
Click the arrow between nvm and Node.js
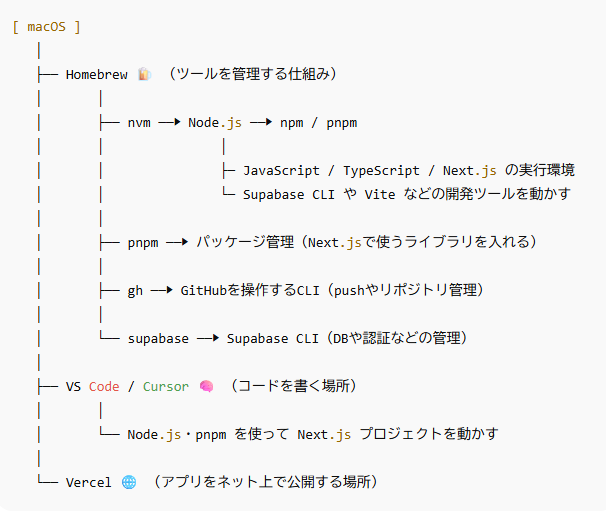[169, 123]
